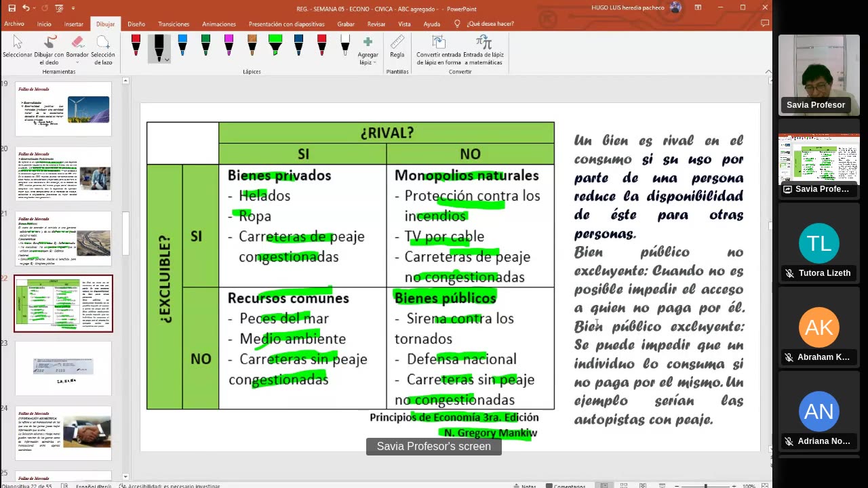Open Presentación con diapositivas tab
Viewport: 868px width, 488px height.
point(286,24)
